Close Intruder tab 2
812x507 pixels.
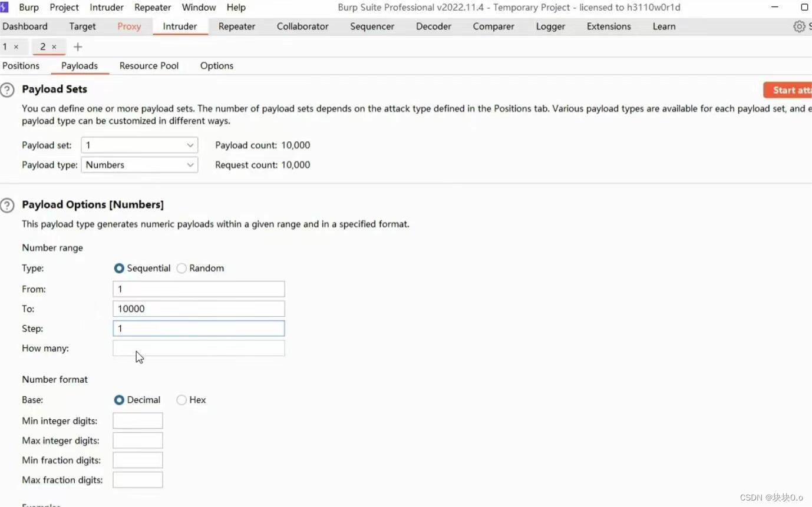54,47
